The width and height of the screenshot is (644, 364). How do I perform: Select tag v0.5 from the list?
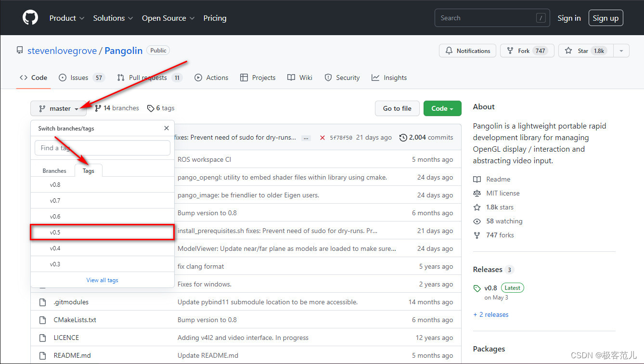[103, 232]
